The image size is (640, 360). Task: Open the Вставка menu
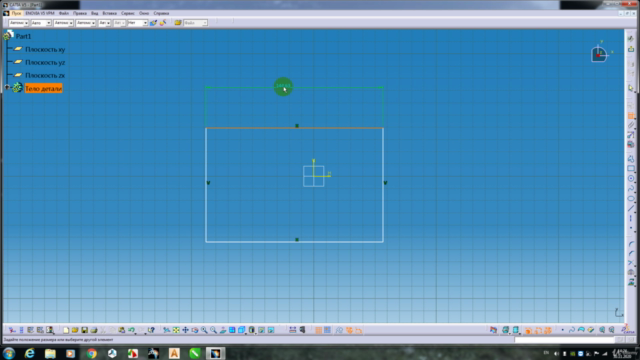[x=109, y=13]
